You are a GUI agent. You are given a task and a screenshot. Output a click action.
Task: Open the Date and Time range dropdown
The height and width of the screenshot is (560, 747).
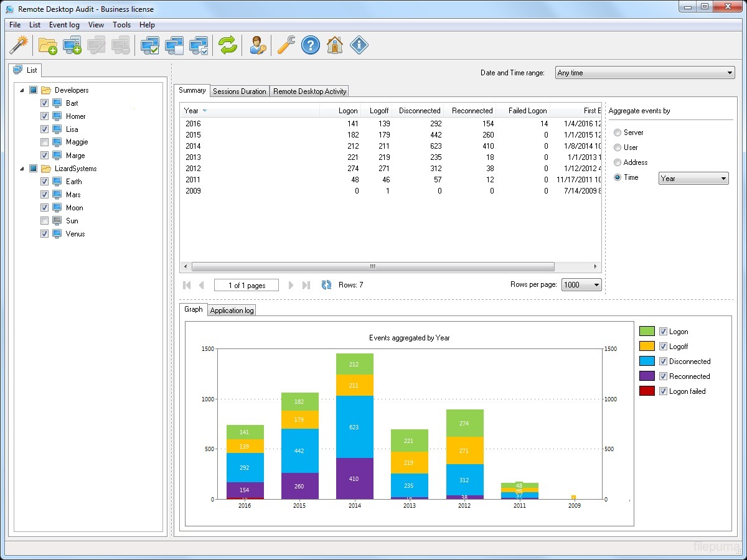coord(644,73)
